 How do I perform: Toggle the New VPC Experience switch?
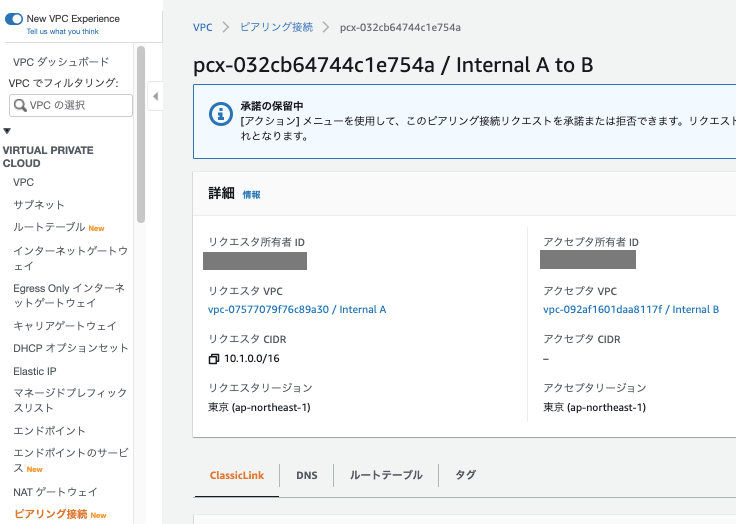click(x=14, y=19)
